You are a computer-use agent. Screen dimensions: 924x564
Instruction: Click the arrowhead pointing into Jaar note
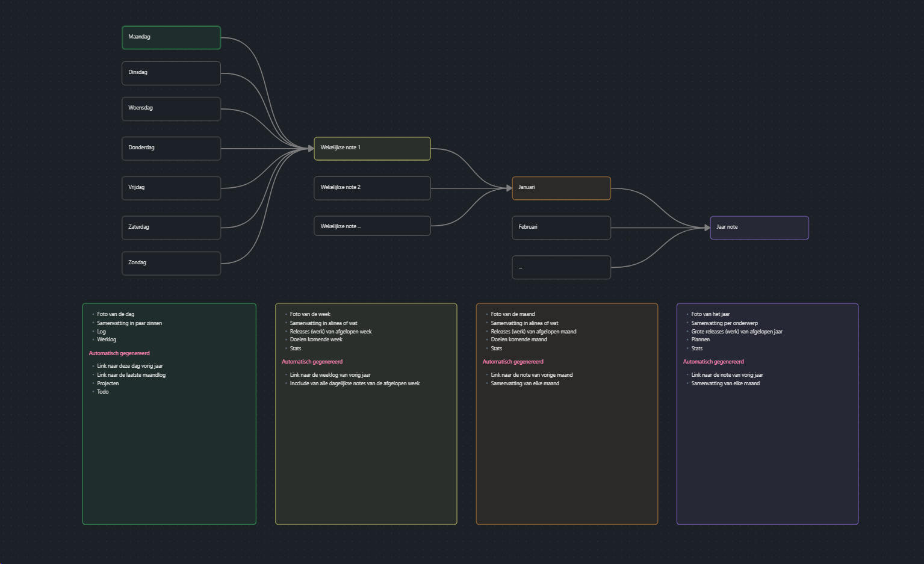point(707,228)
